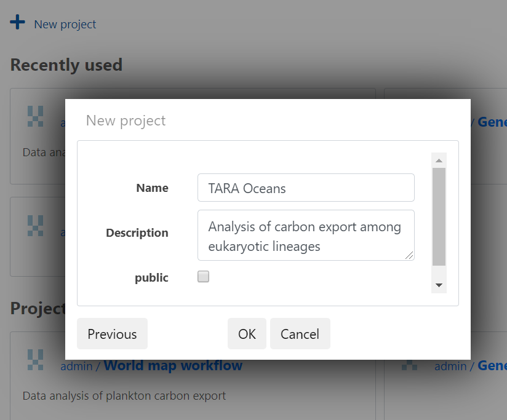The height and width of the screenshot is (420, 507).
Task: Click the World map workflow project icon
Action: 36,360
